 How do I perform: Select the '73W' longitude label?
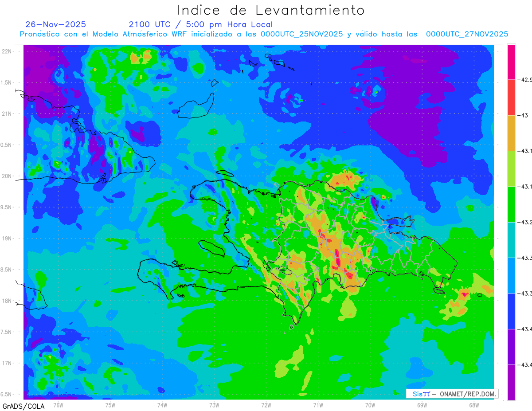214,405
